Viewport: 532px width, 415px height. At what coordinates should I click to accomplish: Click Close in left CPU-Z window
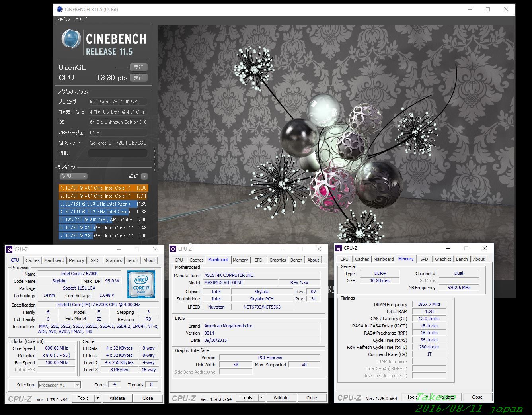148,398
